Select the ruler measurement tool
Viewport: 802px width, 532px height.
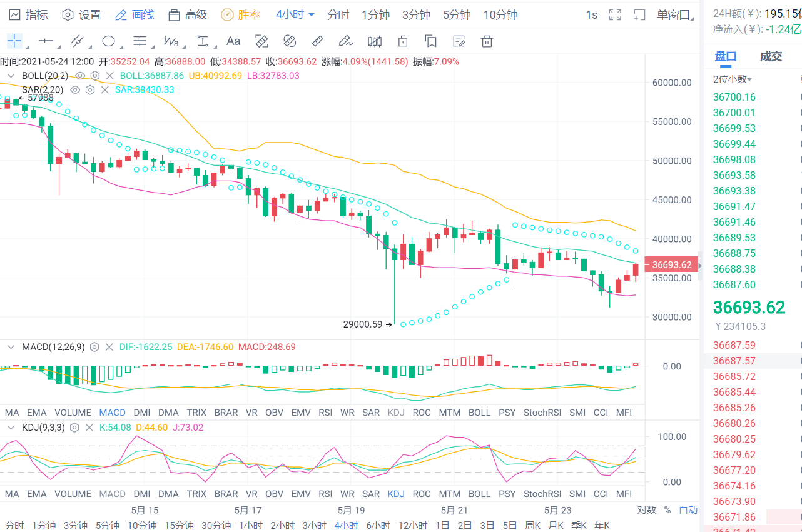click(x=317, y=41)
